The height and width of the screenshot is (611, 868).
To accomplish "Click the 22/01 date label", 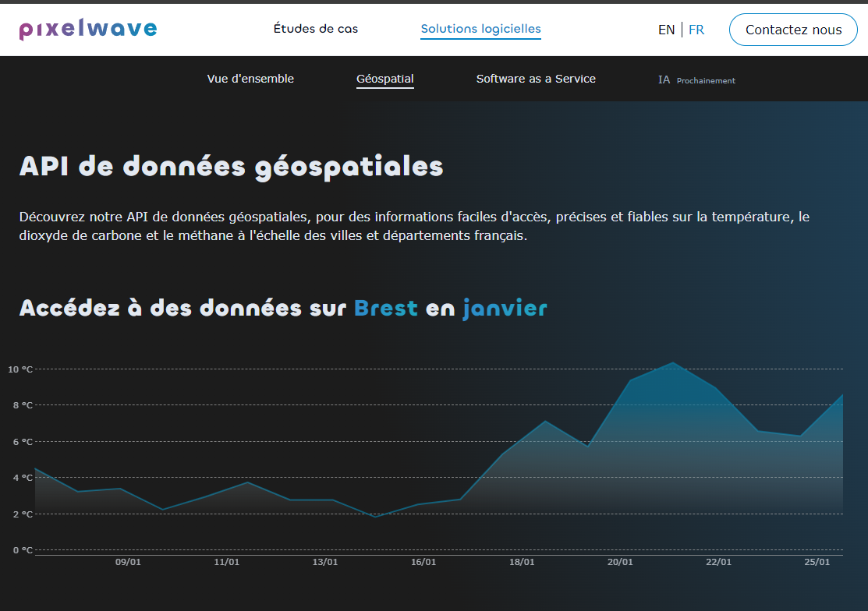I will click(x=718, y=562).
